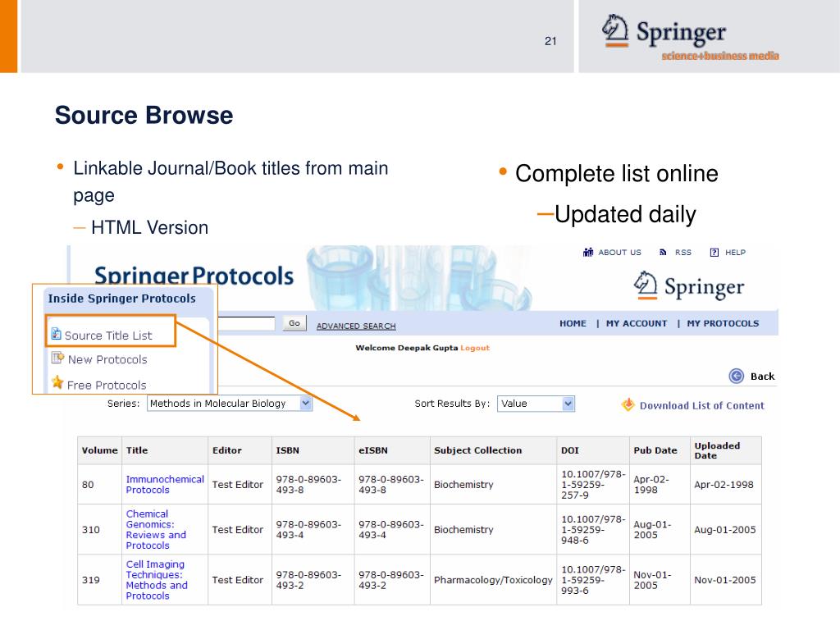Open the Series dropdown Methods in Molecular Biology
This screenshot has width=840, height=630.
(230, 404)
